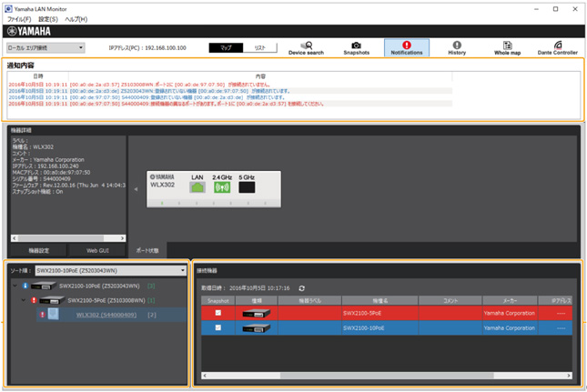This screenshot has height=392, width=587.
Task: Open the History view
Action: pyautogui.click(x=456, y=48)
